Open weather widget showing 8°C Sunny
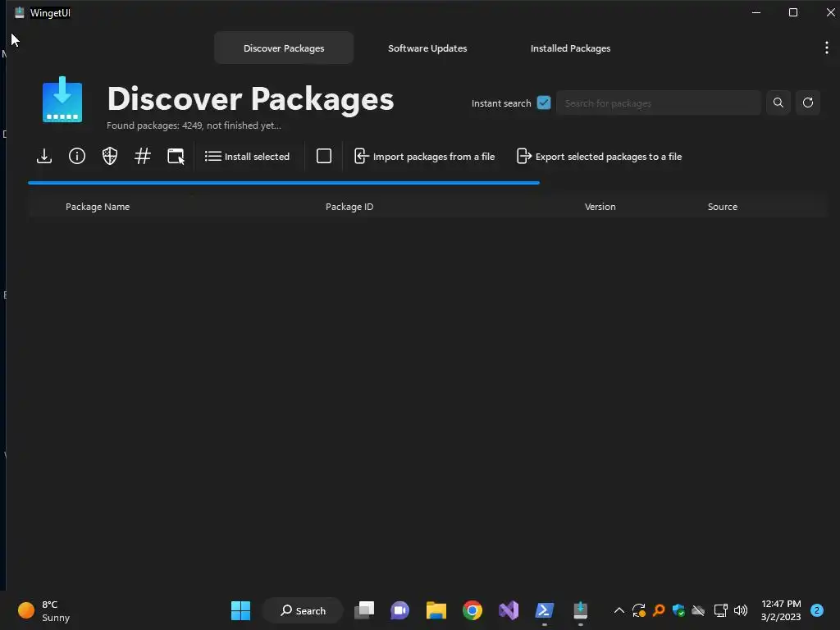840x630 pixels. (44, 610)
